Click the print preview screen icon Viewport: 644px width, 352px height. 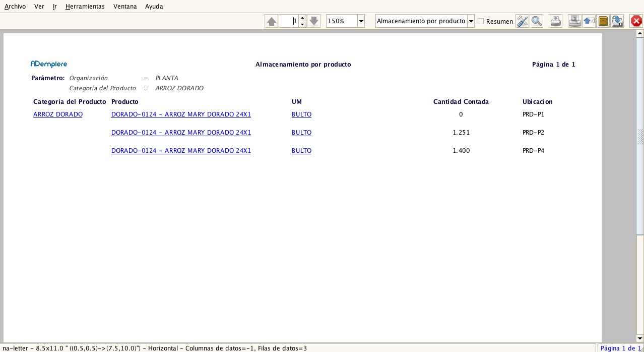click(575, 21)
